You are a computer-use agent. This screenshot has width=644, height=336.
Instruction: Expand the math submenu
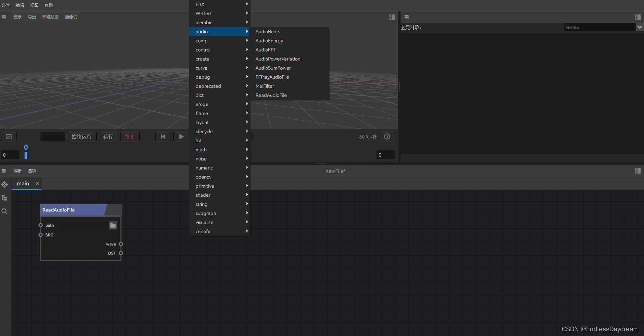click(x=201, y=149)
